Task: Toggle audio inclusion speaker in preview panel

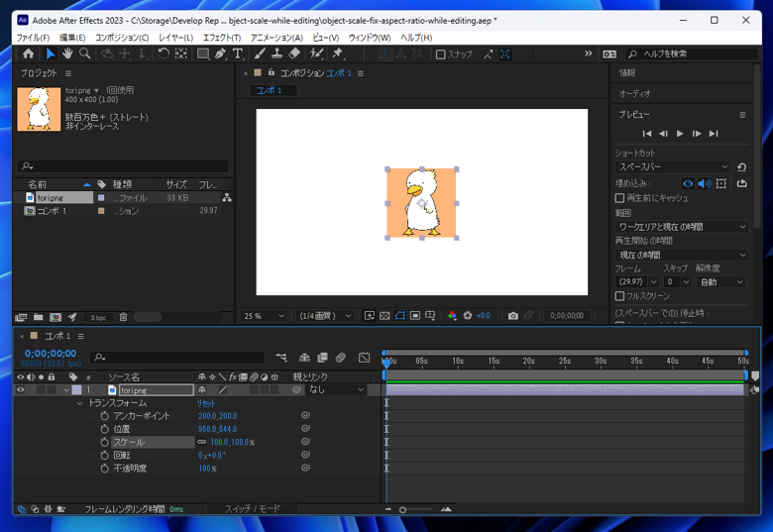Action: click(x=705, y=183)
